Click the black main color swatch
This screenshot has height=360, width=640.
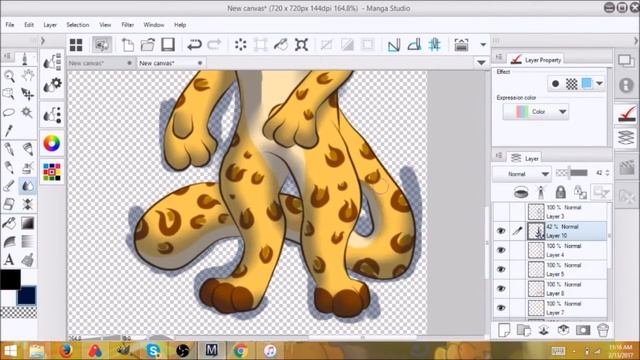pyautogui.click(x=10, y=279)
